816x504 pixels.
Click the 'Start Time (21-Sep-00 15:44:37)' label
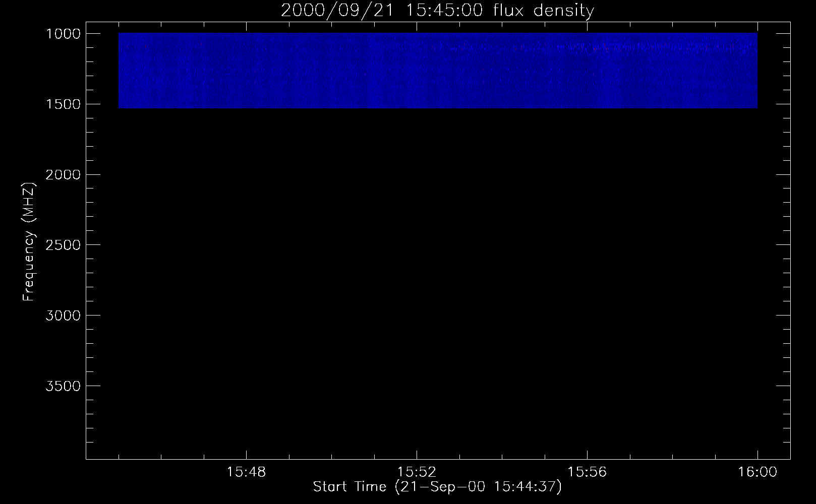[437, 487]
